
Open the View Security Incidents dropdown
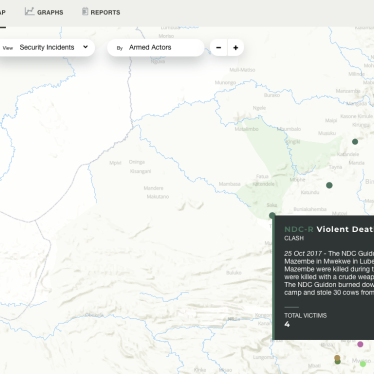click(46, 47)
